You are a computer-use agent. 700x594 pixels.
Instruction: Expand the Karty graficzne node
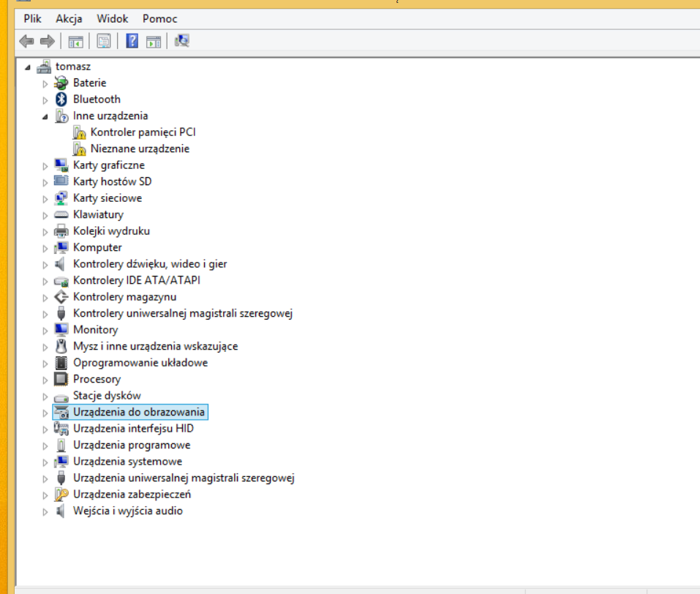[x=45, y=166]
